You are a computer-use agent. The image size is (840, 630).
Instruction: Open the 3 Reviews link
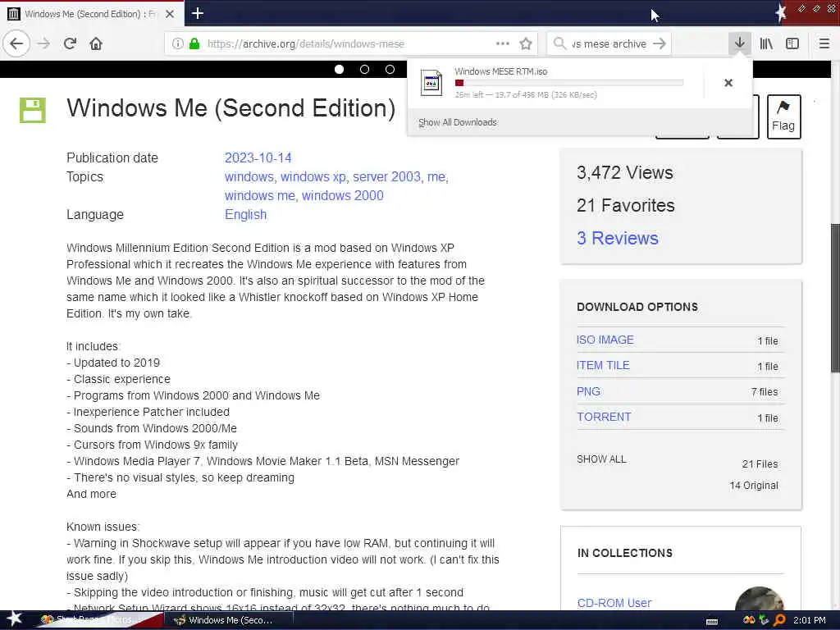617,238
